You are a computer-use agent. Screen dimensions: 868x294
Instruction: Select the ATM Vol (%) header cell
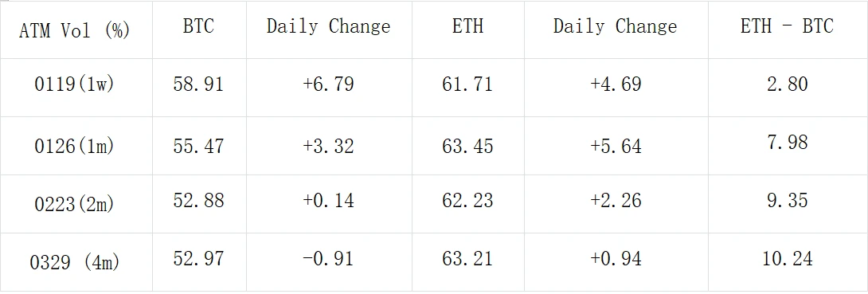[x=75, y=30]
